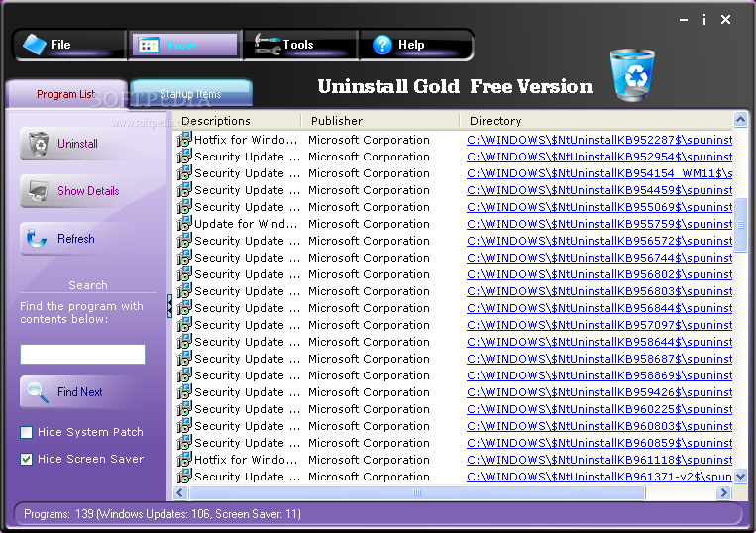Image resolution: width=756 pixels, height=533 pixels.
Task: Open directory link for KB955759
Action: coord(599,224)
